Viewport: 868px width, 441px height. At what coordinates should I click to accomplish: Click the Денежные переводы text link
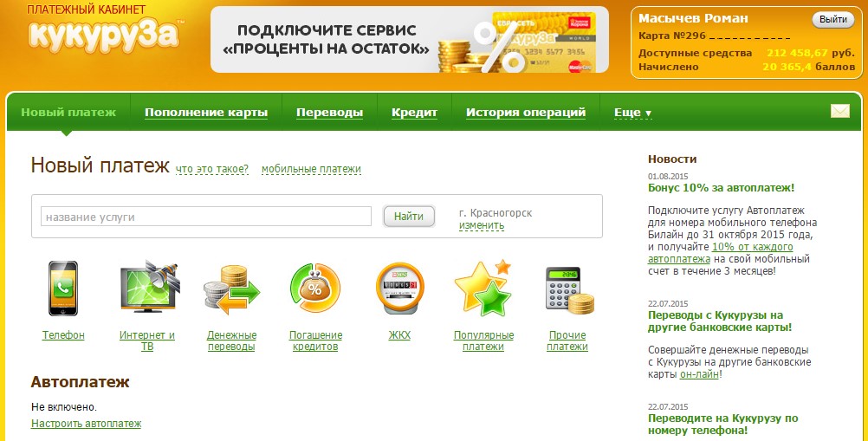pos(231,340)
